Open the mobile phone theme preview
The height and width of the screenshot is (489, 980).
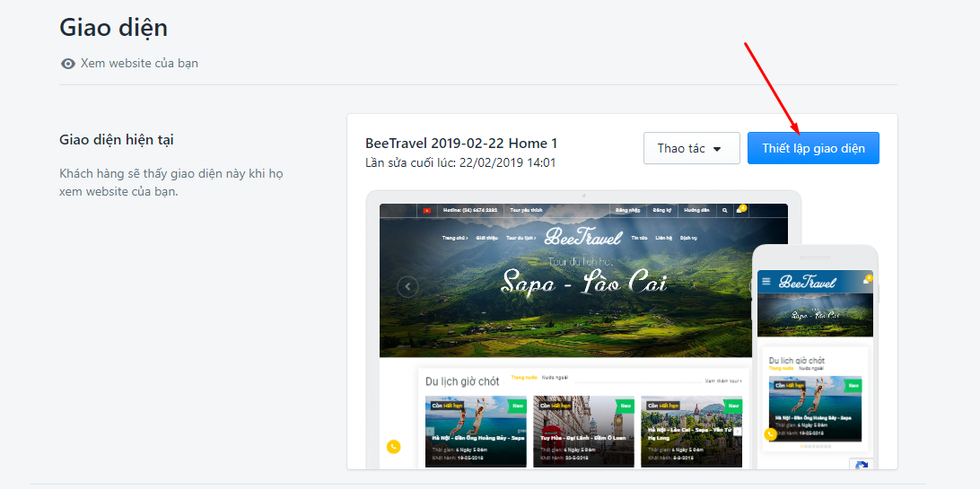(x=815, y=356)
